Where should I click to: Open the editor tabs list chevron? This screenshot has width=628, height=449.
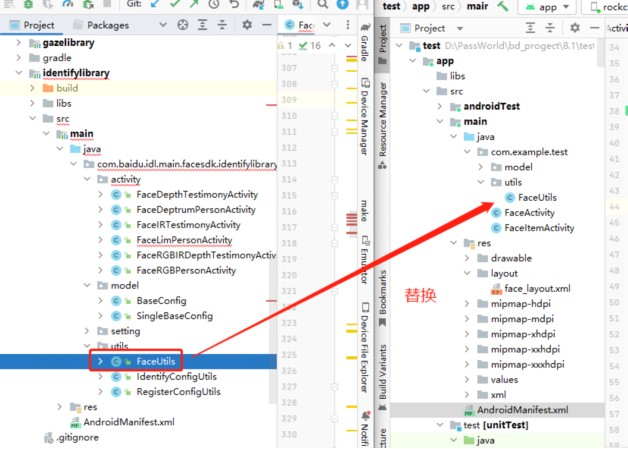pos(327,25)
